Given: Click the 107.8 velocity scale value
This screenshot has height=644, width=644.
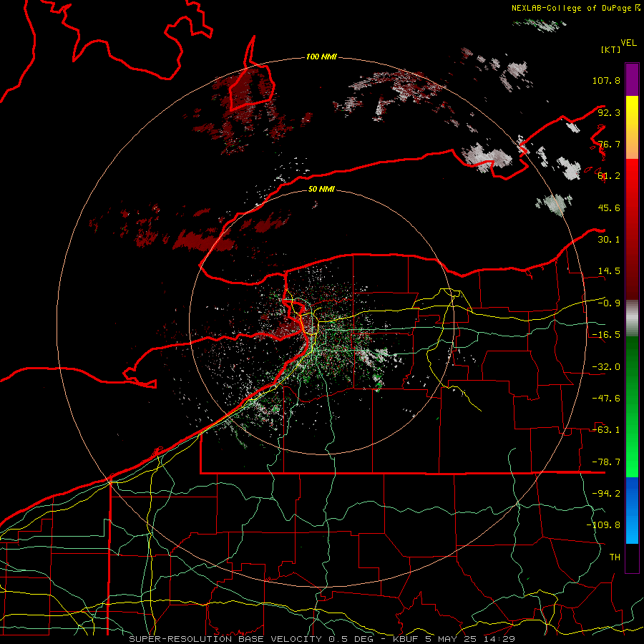Looking at the screenshot, I should 606,80.
